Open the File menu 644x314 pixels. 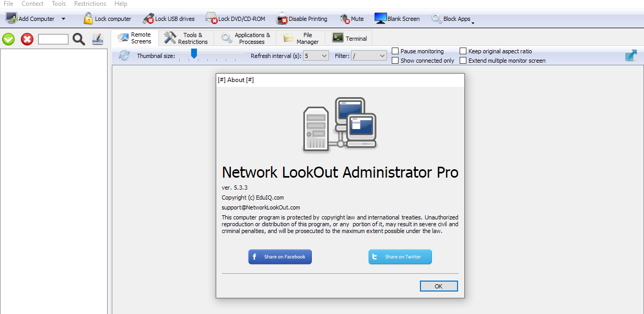point(8,4)
